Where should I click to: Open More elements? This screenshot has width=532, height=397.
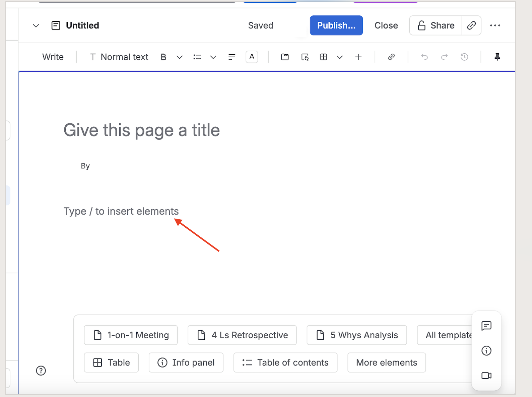[387, 362]
